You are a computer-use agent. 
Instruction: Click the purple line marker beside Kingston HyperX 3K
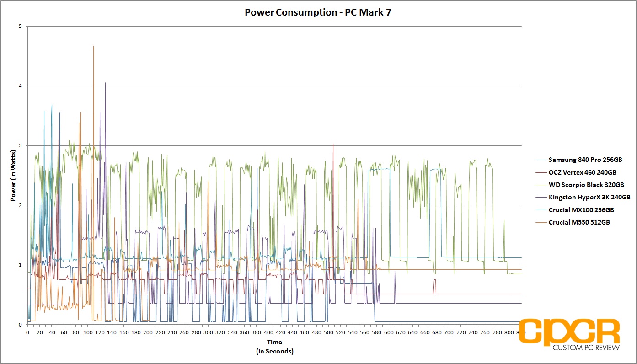[x=541, y=198]
